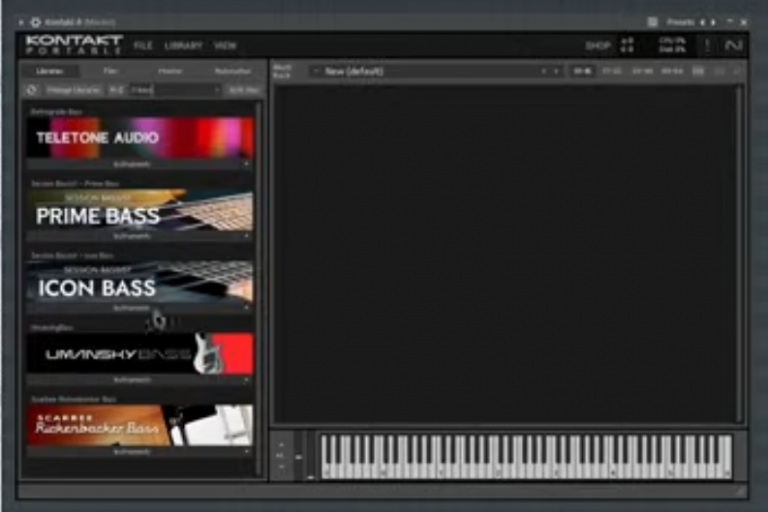
Task: Click the pitch bend wheel
Action: (x=298, y=456)
